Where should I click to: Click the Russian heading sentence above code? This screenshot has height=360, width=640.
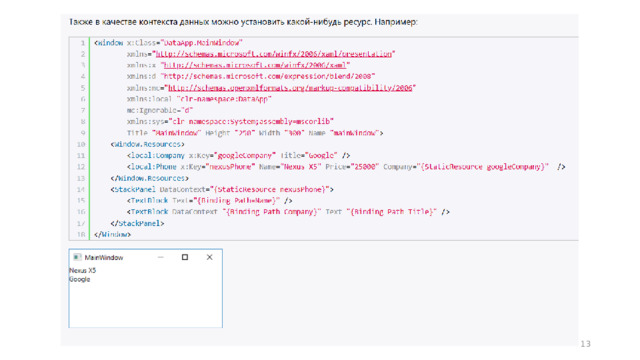click(243, 22)
